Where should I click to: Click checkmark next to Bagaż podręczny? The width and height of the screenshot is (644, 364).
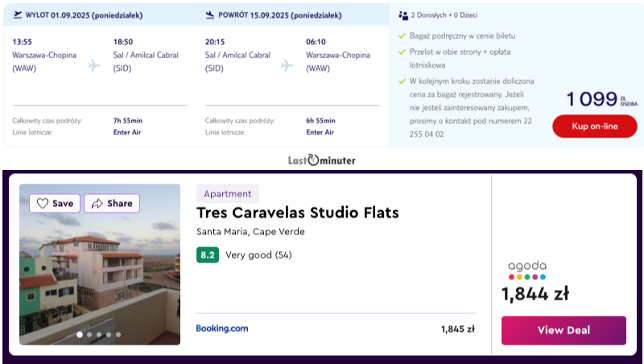click(402, 36)
